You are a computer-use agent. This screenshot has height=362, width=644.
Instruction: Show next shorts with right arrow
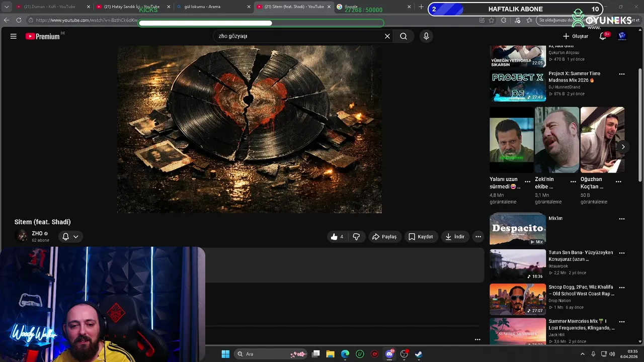[623, 147]
